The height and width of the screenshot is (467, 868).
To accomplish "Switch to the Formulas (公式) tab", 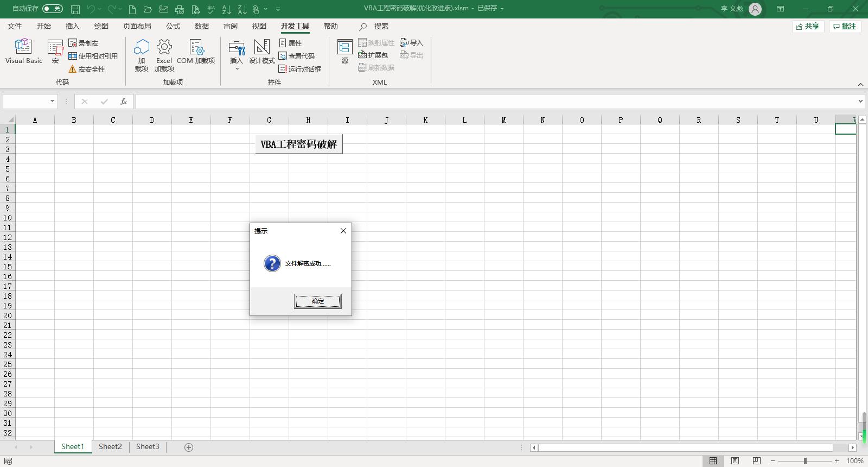I will tap(173, 26).
